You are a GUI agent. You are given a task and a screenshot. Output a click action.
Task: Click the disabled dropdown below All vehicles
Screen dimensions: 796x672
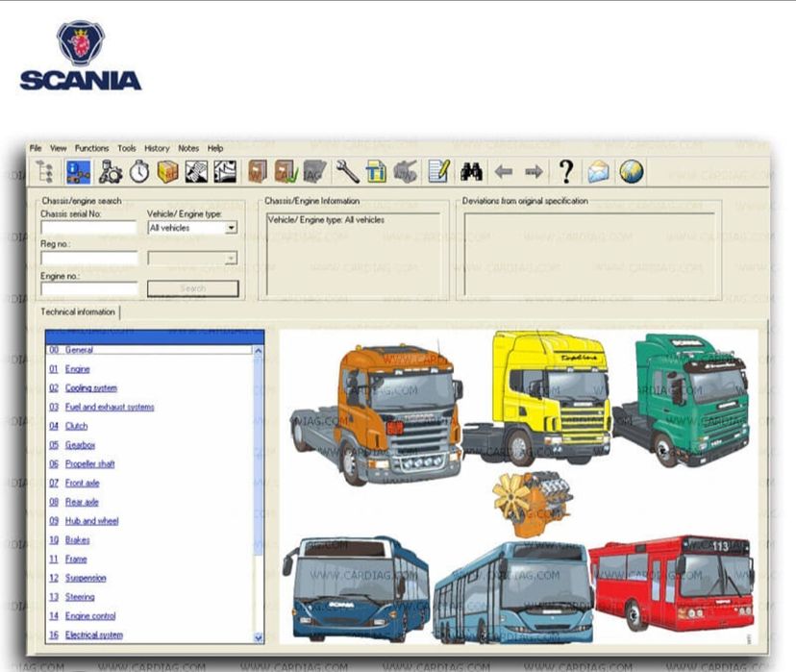coord(192,259)
